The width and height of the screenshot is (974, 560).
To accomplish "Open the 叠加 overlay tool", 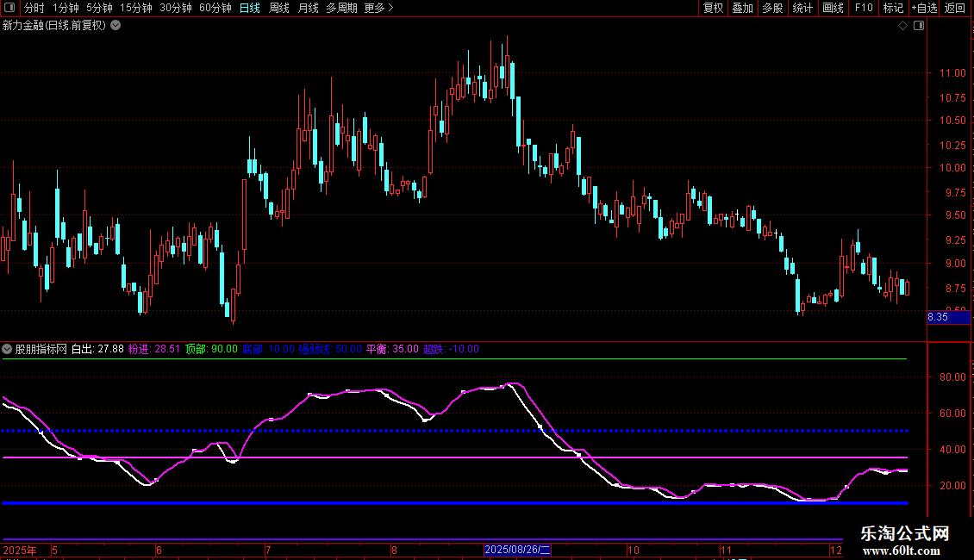I will click(742, 8).
